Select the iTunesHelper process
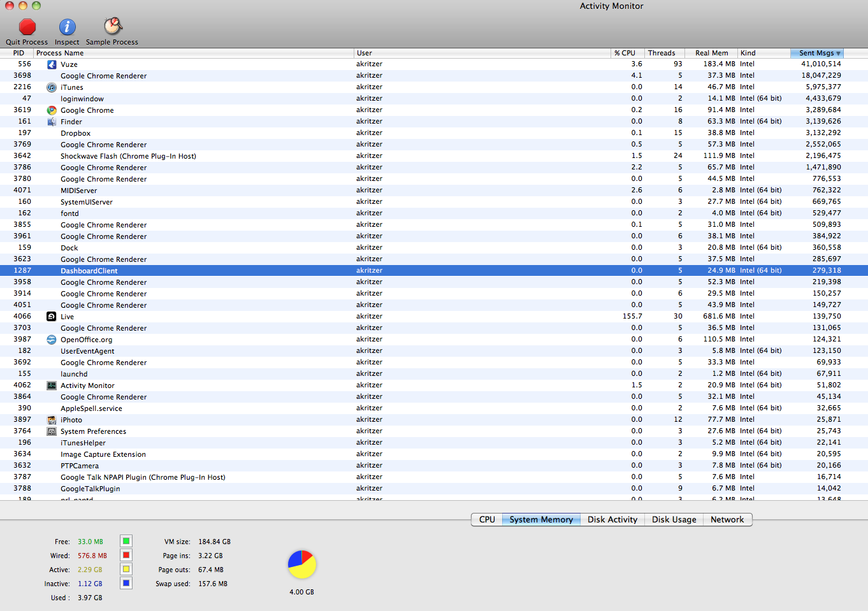 point(434,443)
